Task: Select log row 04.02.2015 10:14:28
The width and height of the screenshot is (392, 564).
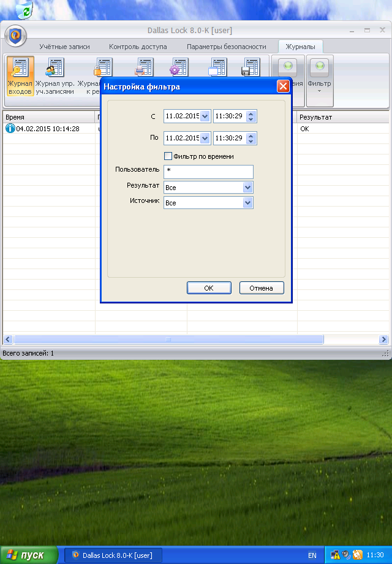Action: tap(196, 128)
